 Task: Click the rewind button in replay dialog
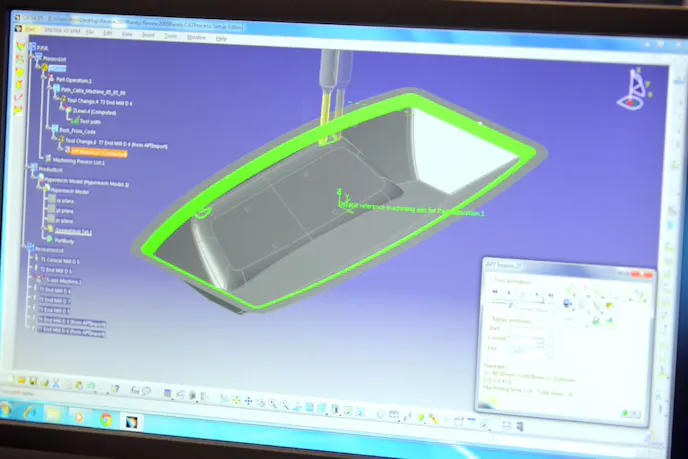point(495,291)
